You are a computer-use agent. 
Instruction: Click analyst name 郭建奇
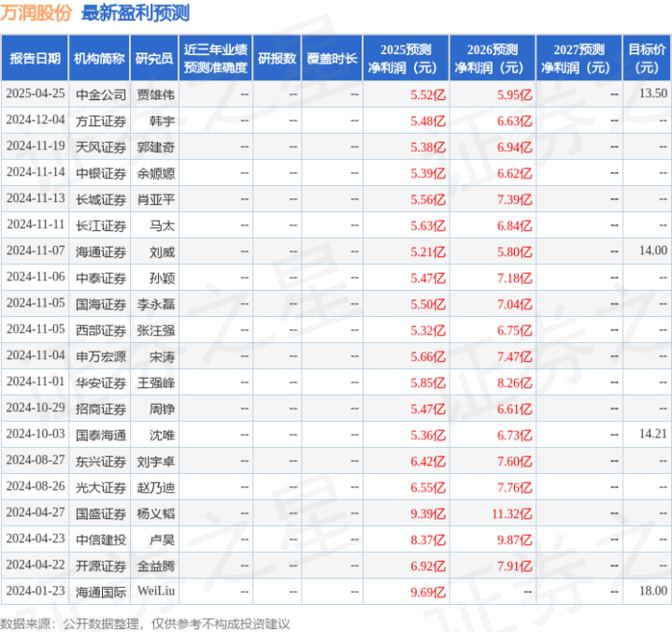tap(155, 148)
